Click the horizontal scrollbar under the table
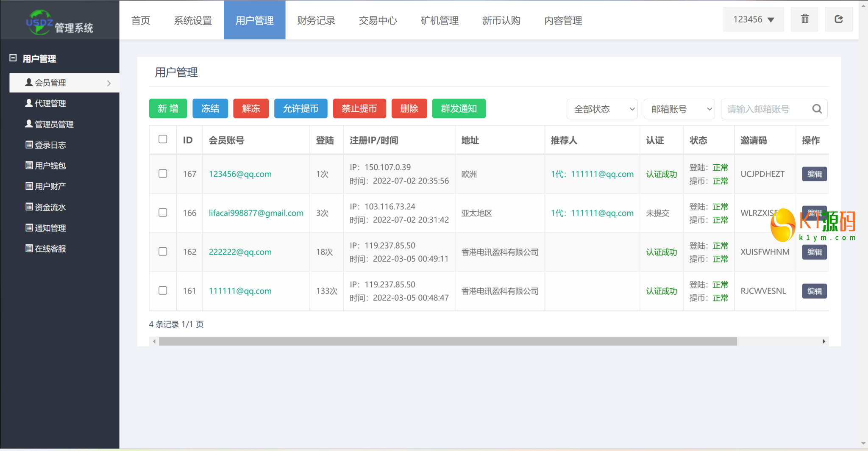868x451 pixels. [x=448, y=341]
